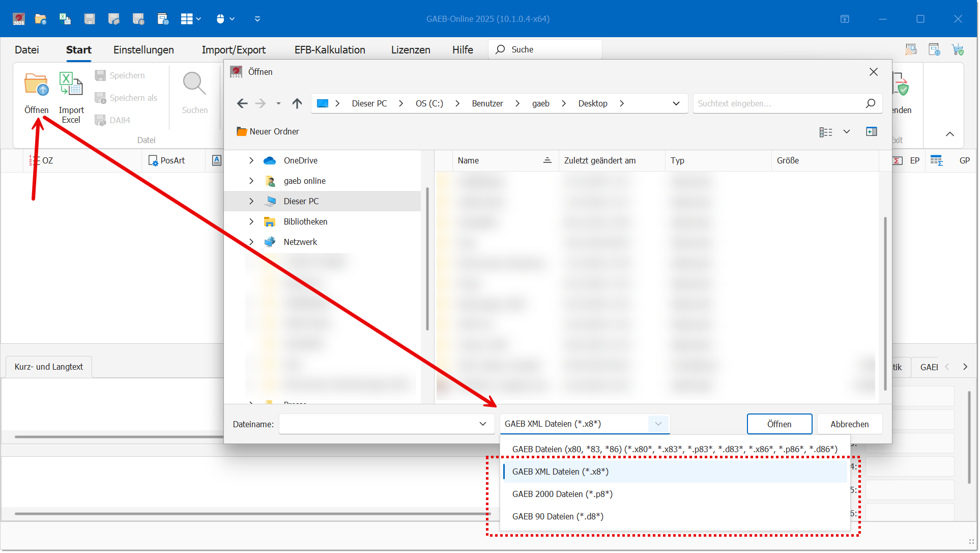Click the Abbrechen button
Screen dimensions: 980x553
click(849, 424)
